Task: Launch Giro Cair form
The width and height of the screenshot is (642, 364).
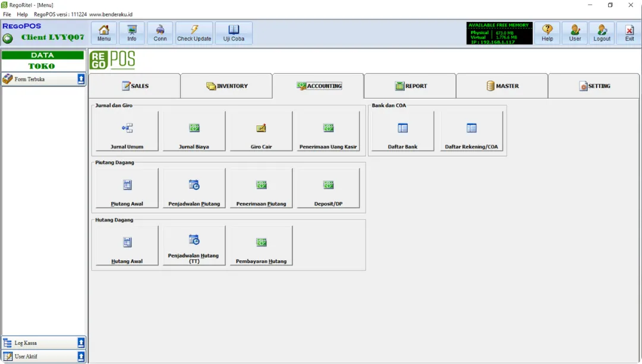Action: tap(261, 132)
